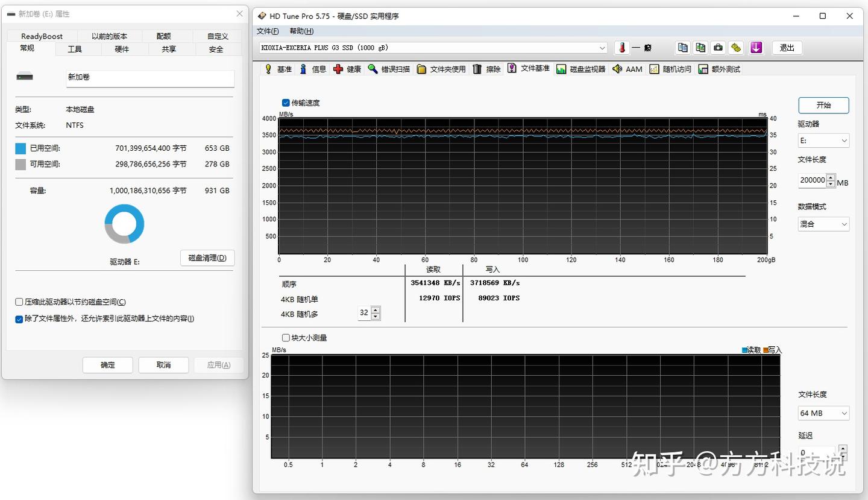Image resolution: width=868 pixels, height=500 pixels.
Task: Open the Health tab with red cross
Action: 347,69
